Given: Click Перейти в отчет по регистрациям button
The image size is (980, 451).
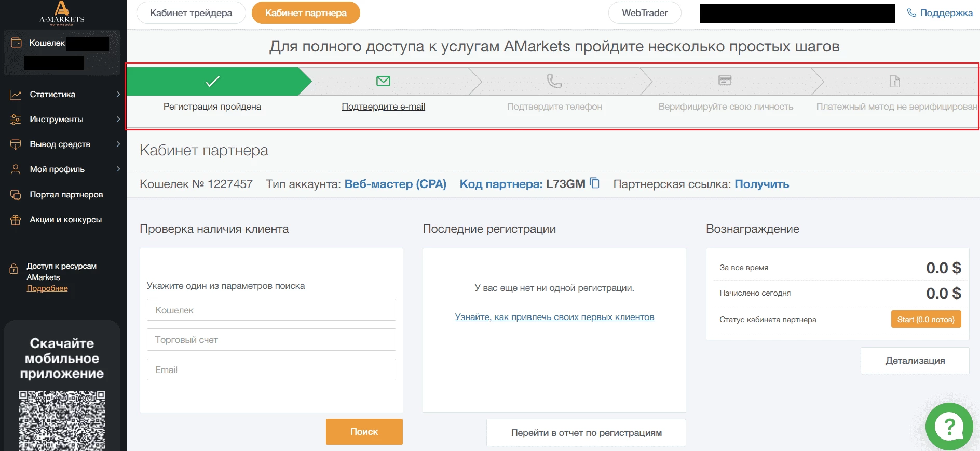Looking at the screenshot, I should (x=586, y=433).
